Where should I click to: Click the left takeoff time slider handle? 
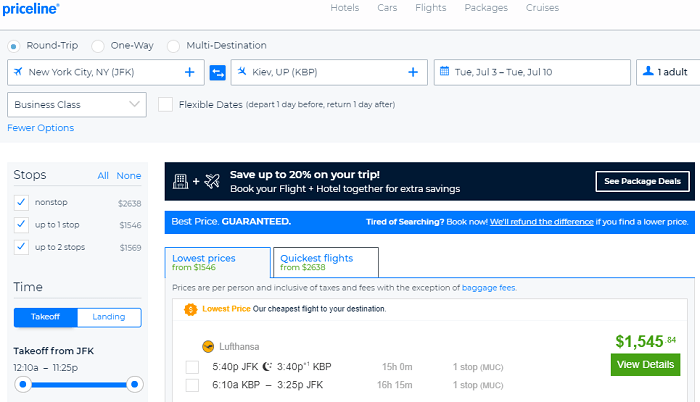tap(23, 384)
